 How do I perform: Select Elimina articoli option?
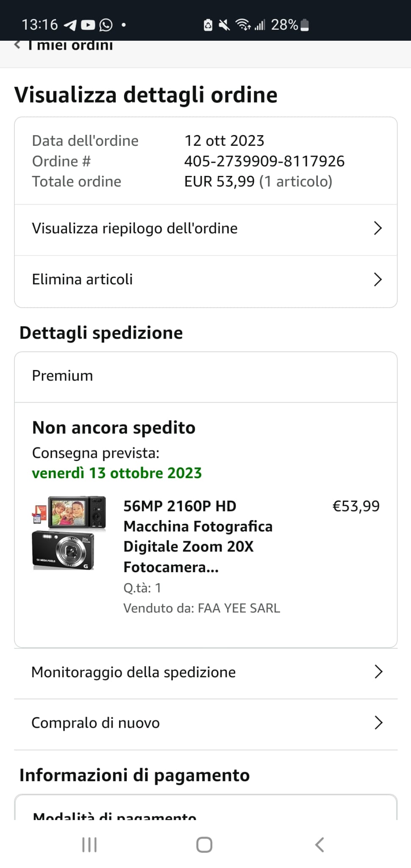point(83,280)
